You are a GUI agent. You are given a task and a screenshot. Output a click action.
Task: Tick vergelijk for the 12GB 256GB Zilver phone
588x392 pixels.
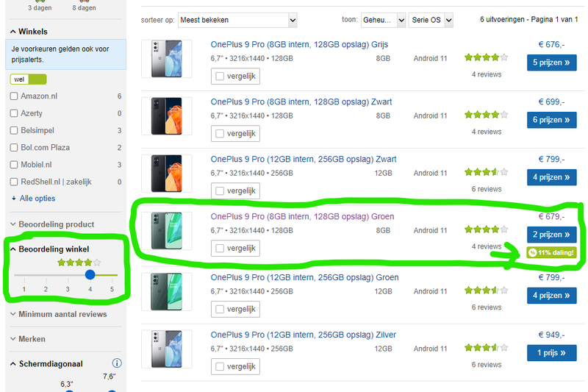click(220, 366)
